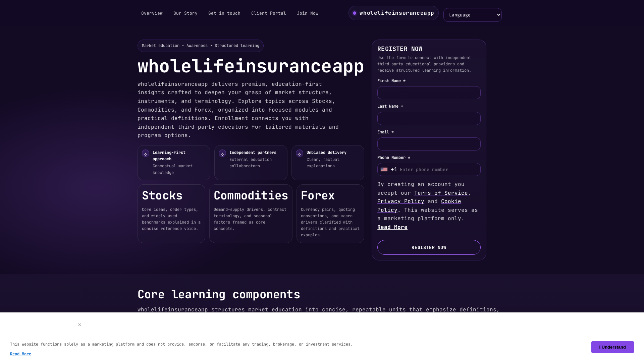Screen dimensions: 644x362
Task: Open the Privacy Policy link
Action: pyautogui.click(x=400, y=201)
